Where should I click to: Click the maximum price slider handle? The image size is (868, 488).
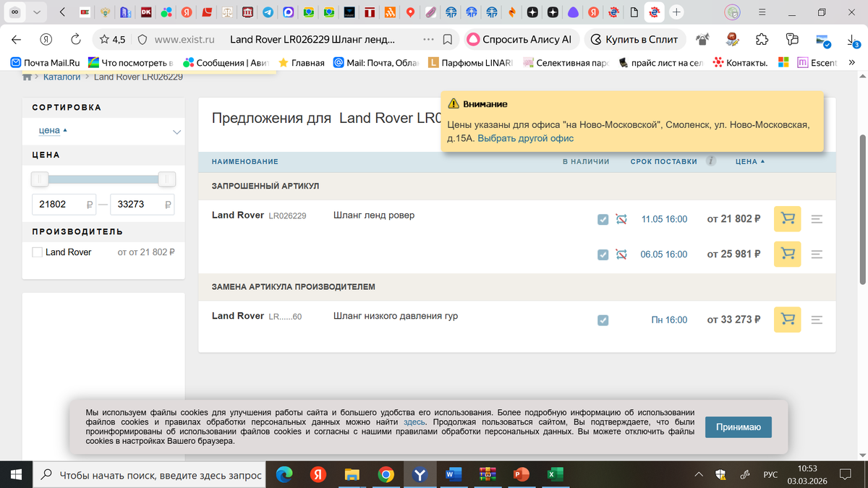pos(167,179)
